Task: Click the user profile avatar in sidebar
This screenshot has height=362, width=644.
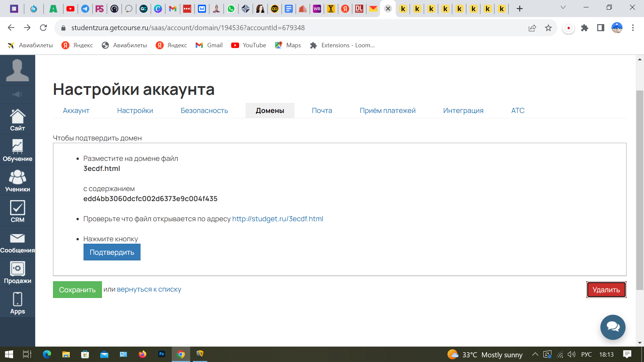Action: point(17,70)
